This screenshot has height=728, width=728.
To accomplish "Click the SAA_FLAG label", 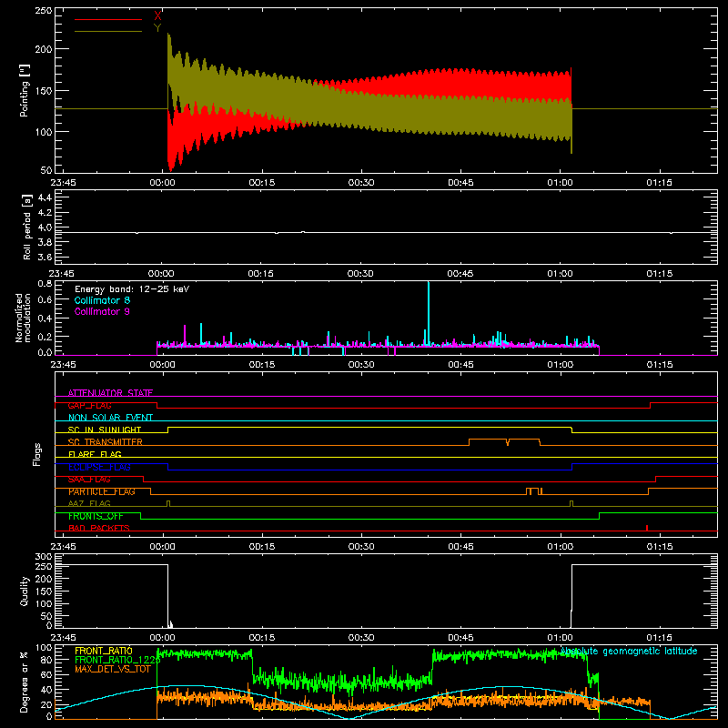I will pos(89,480).
